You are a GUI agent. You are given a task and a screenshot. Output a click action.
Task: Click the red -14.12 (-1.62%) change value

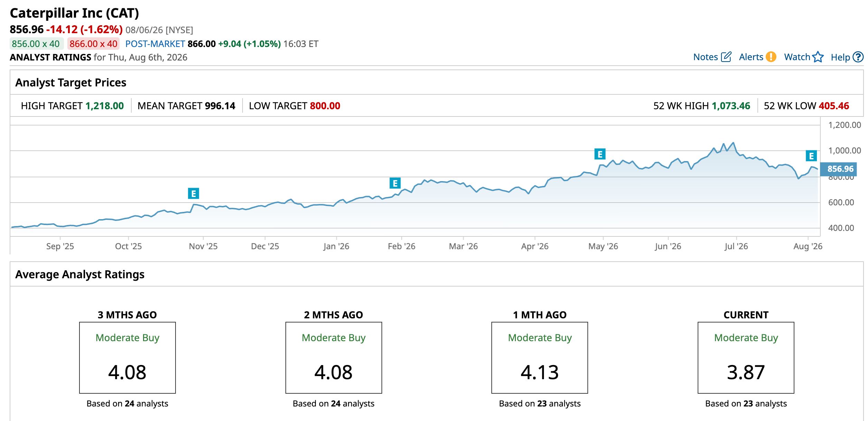(84, 29)
